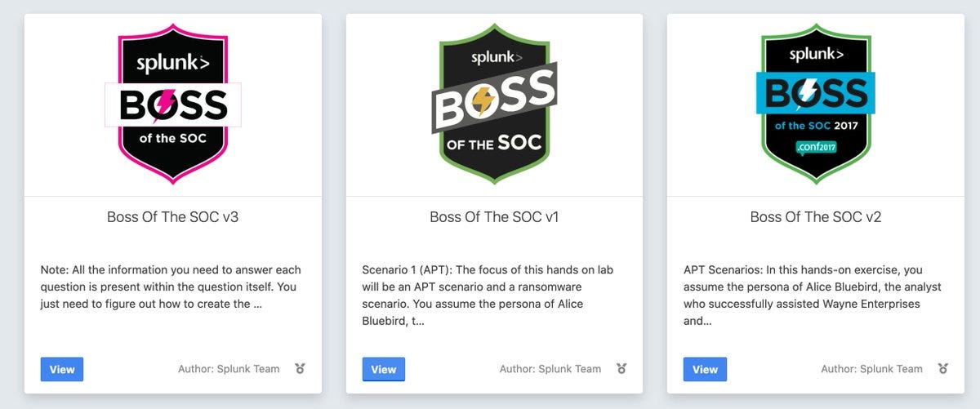Open Boss Of The SOC v3 via View
The image size is (980, 409).
(62, 369)
